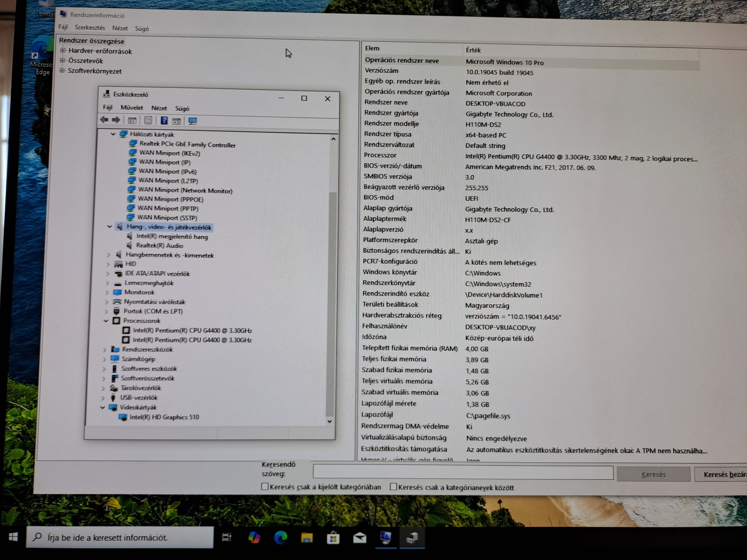The width and height of the screenshot is (747, 560).
Task: Collapse Hang-, video- és játékvezérlők category
Action: pyautogui.click(x=109, y=227)
